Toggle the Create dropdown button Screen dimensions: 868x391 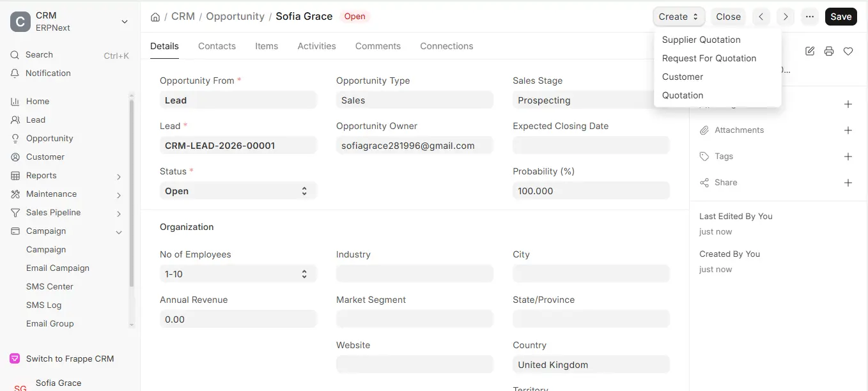(679, 17)
